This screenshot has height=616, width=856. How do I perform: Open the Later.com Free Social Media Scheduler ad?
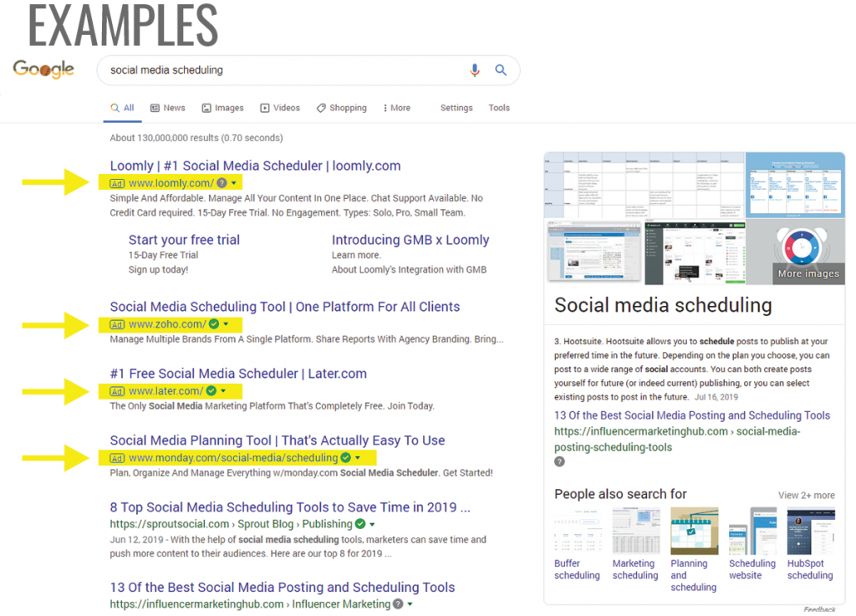click(x=238, y=374)
